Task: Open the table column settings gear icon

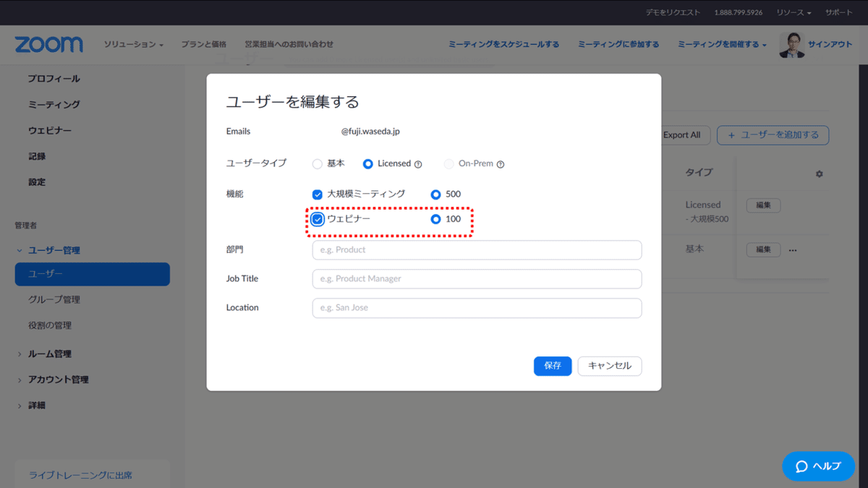Action: pyautogui.click(x=819, y=172)
